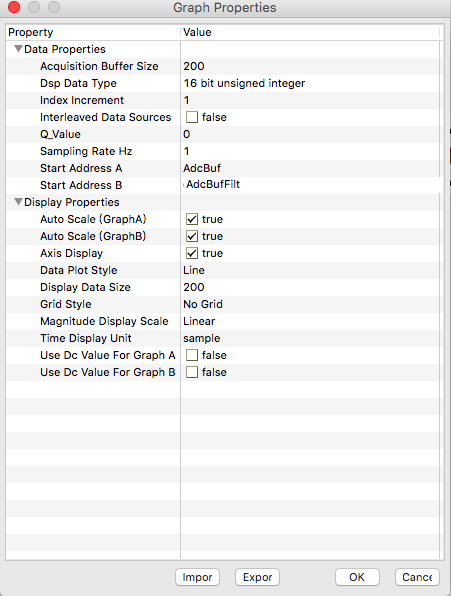Select Use Dc Value For Graph A label
The height and width of the screenshot is (596, 451).
tap(108, 355)
